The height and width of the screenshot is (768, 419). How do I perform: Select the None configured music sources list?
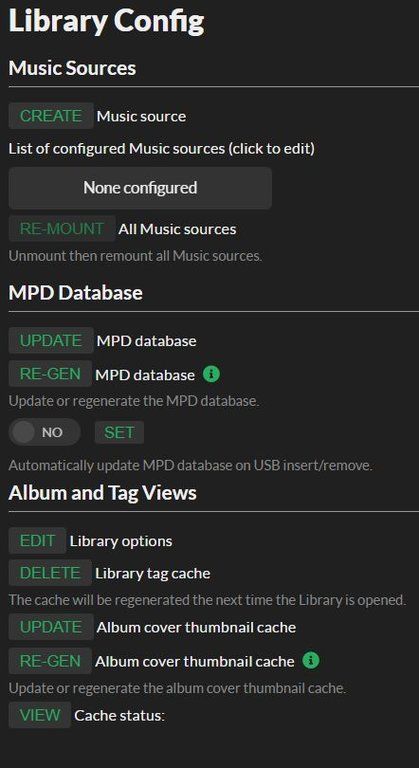point(140,188)
